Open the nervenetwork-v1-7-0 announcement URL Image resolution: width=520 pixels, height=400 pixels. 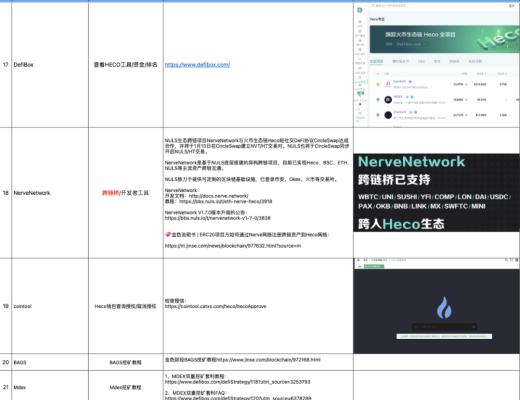pyautogui.click(x=218, y=218)
